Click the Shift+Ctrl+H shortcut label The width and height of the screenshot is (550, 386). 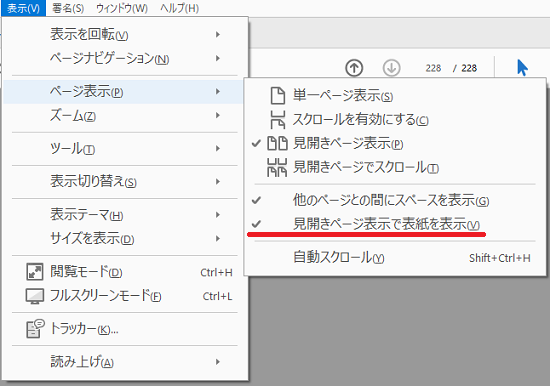[x=500, y=258]
